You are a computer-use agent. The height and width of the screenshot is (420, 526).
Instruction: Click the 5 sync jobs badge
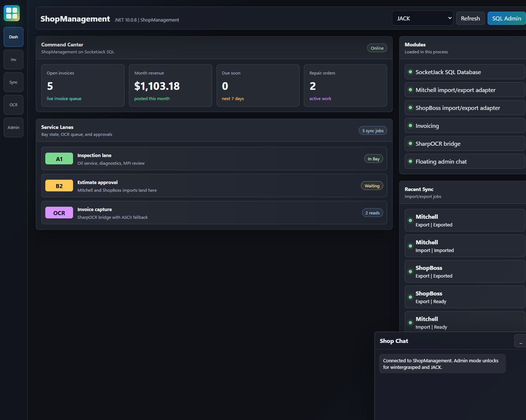coord(373,131)
